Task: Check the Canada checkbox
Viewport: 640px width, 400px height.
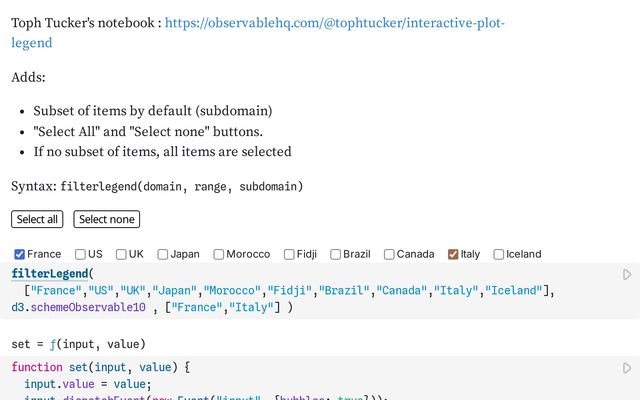Action: [x=389, y=254]
